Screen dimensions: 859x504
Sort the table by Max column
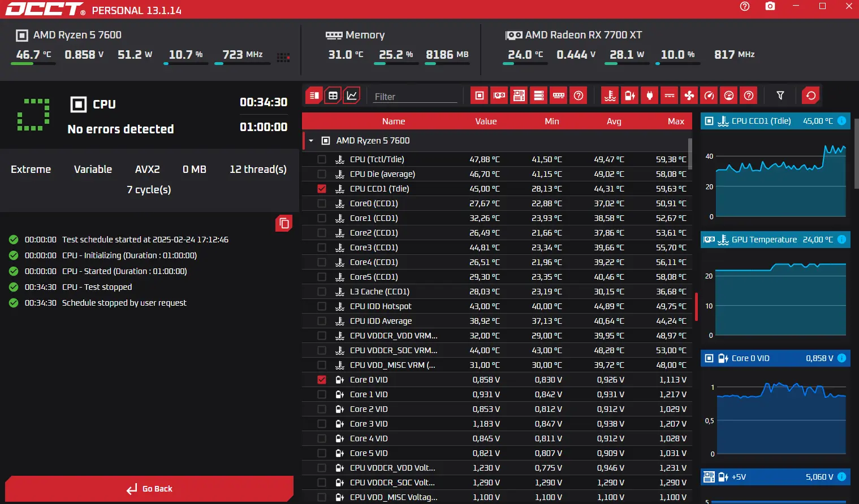coord(676,121)
